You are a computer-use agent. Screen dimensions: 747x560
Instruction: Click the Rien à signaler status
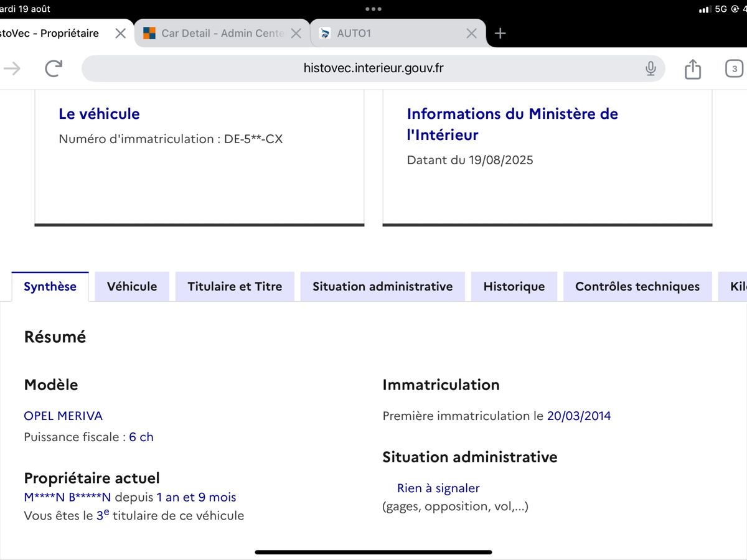[x=438, y=488]
